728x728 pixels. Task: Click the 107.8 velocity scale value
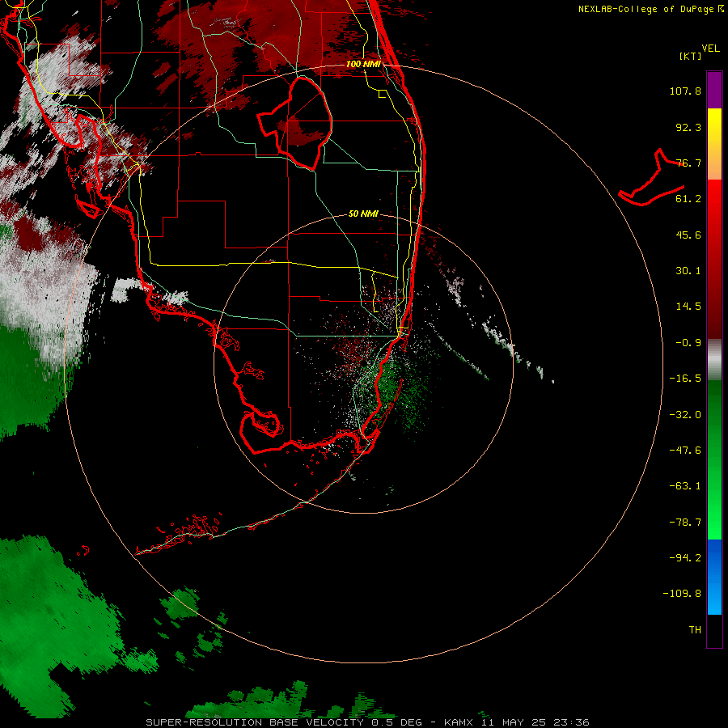pyautogui.click(x=685, y=91)
